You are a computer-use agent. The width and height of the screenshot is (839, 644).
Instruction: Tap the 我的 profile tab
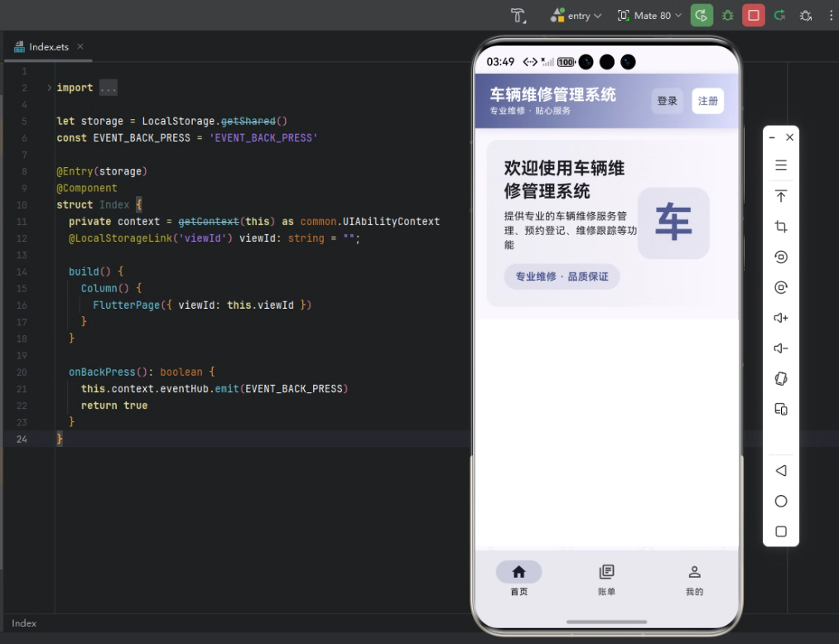[x=695, y=579]
